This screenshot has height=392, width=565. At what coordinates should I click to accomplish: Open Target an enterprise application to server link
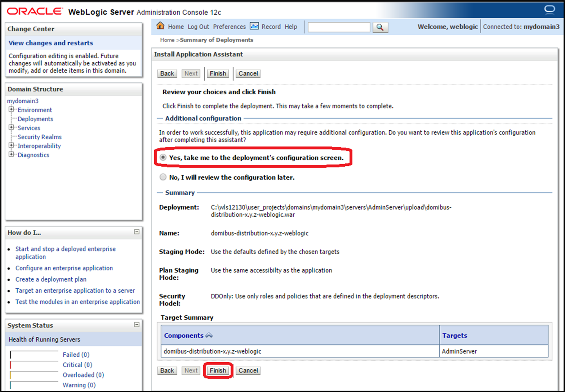(75, 291)
